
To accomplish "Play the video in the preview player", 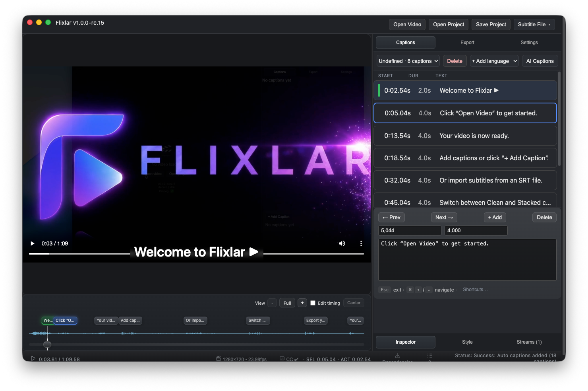I will coord(33,243).
